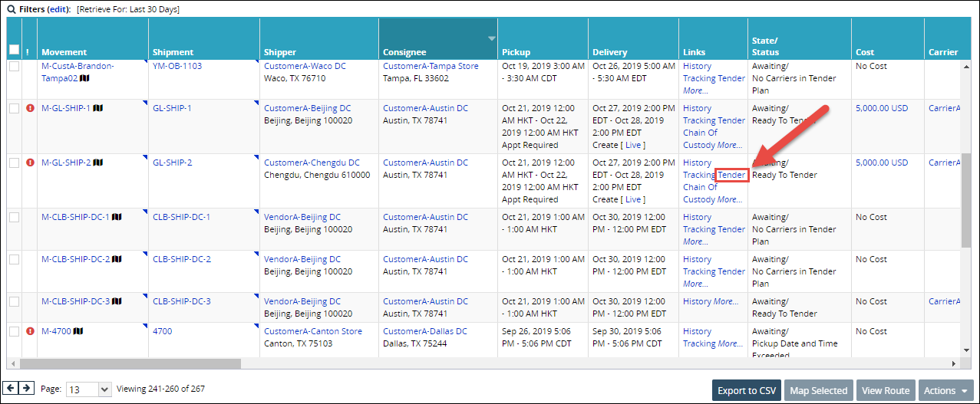Screen dimensions: 980x404
Task: Check the row for M-CustA-Brandon-Tampa02
Action: pyautogui.click(x=14, y=67)
